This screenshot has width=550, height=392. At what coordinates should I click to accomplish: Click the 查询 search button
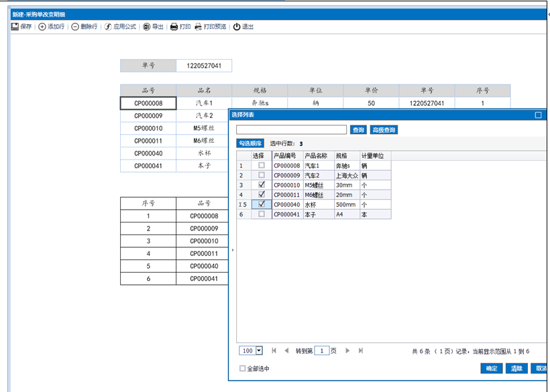point(358,130)
